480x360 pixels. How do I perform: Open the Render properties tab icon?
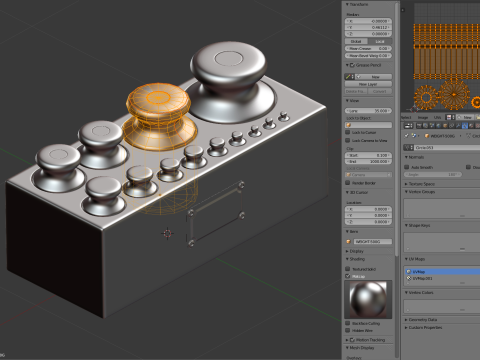419,126
